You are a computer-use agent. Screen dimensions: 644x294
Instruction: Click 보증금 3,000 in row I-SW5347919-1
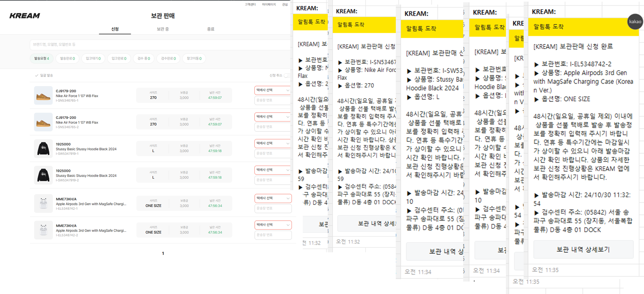184,151
